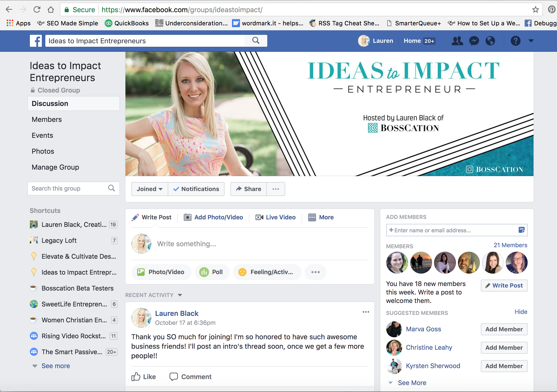Image resolution: width=557 pixels, height=392 pixels.
Task: Open Rising Video Rockst... shortcut
Action: [73, 336]
